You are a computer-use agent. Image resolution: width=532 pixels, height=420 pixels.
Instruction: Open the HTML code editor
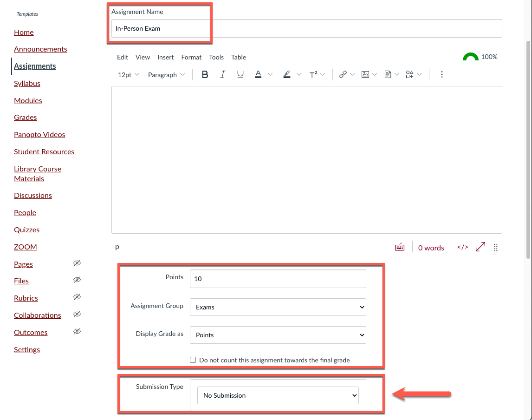click(x=462, y=247)
